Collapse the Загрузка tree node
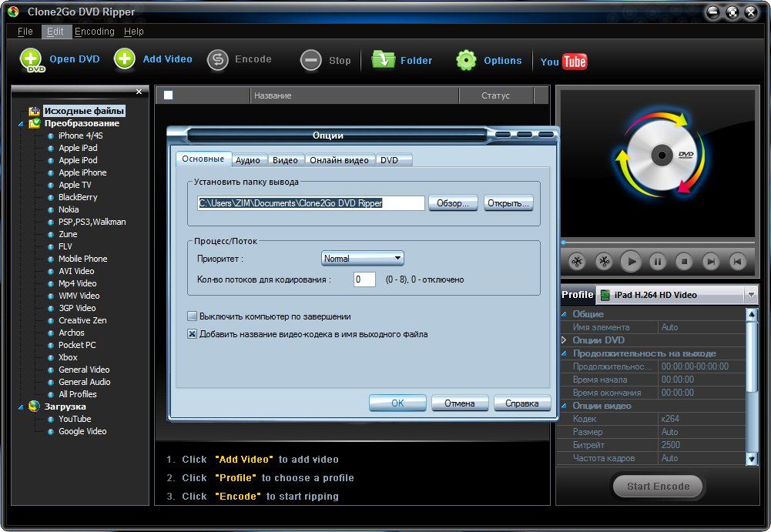This screenshot has height=532, width=771. pos(21,407)
